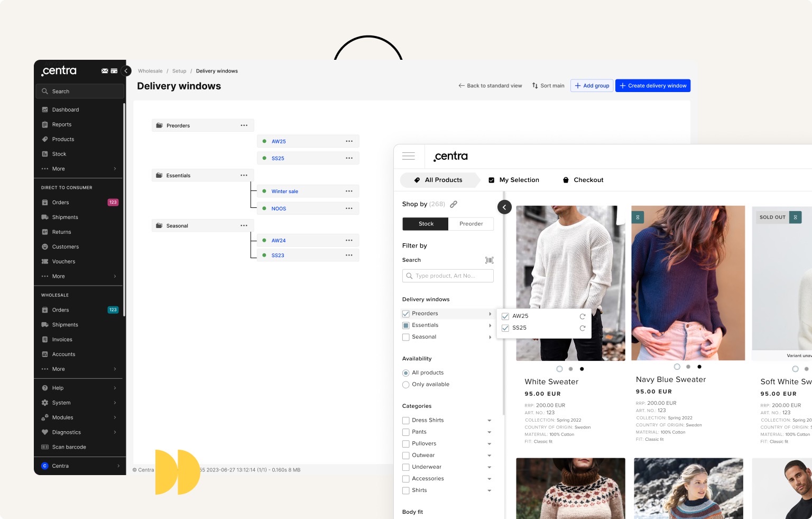Click the Create delivery window button
The image size is (812, 519).
click(x=652, y=86)
